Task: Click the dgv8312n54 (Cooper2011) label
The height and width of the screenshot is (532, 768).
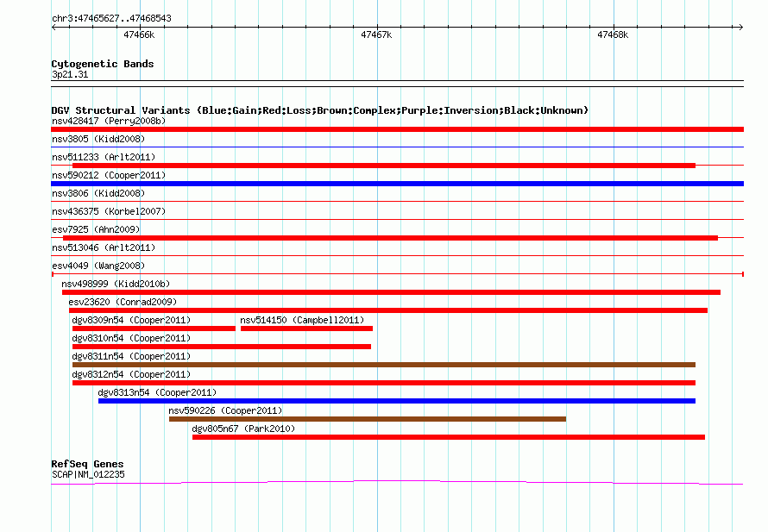Action: (x=131, y=374)
